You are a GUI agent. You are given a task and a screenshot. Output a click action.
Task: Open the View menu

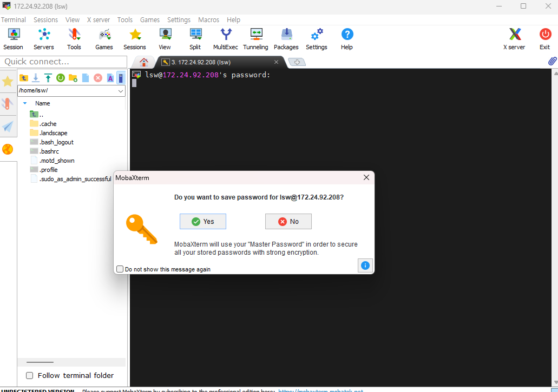point(72,20)
